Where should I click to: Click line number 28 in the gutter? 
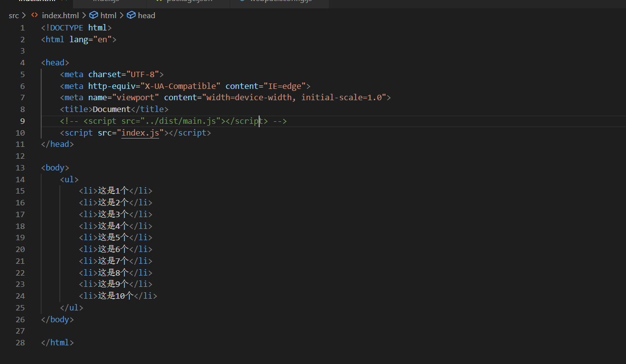pos(20,342)
